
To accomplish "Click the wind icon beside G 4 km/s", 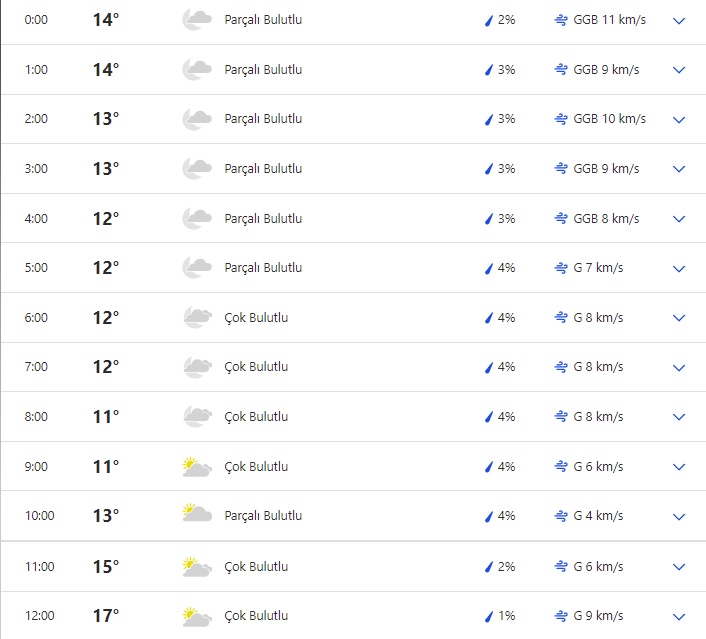I will [x=561, y=516].
